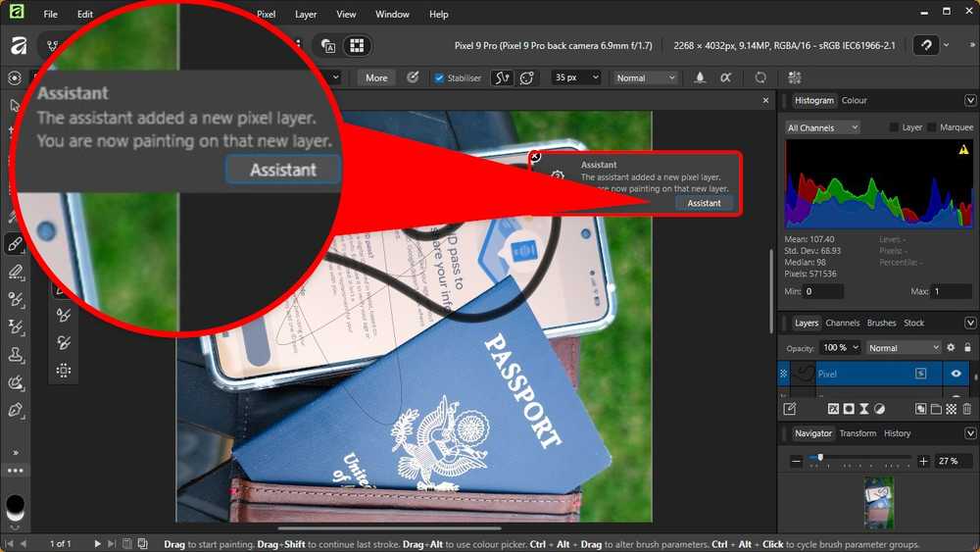Add a mask layer icon
Viewport: 980px width, 552px height.
point(849,409)
